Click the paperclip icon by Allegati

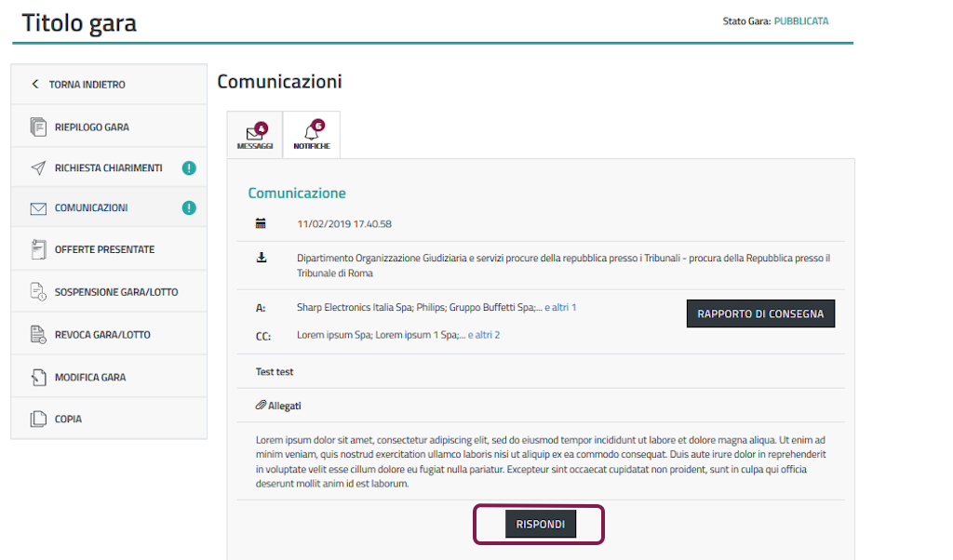pos(261,406)
